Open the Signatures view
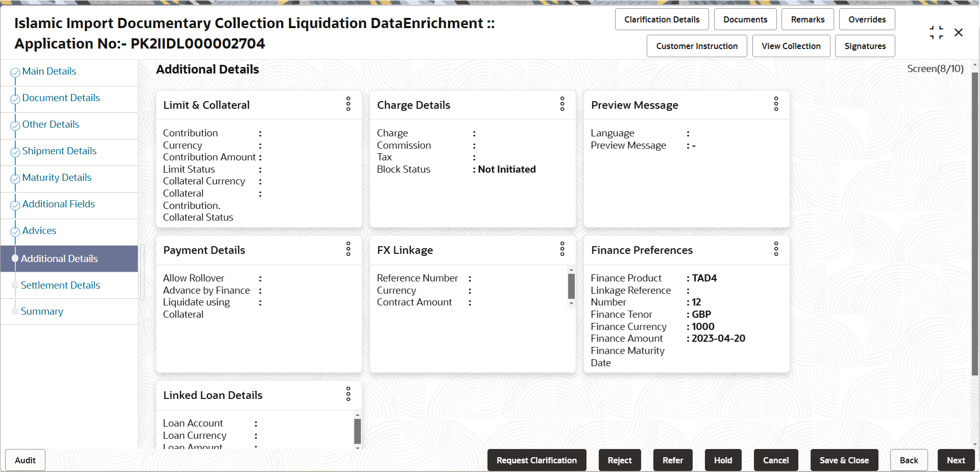980x472 pixels. [865, 46]
